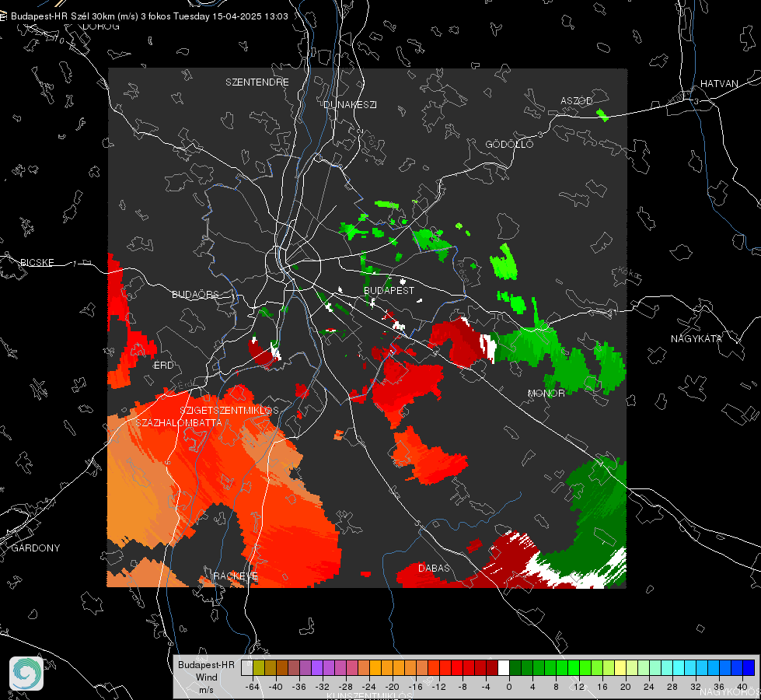Click the circular ring road at Budapest center

[x=293, y=268]
